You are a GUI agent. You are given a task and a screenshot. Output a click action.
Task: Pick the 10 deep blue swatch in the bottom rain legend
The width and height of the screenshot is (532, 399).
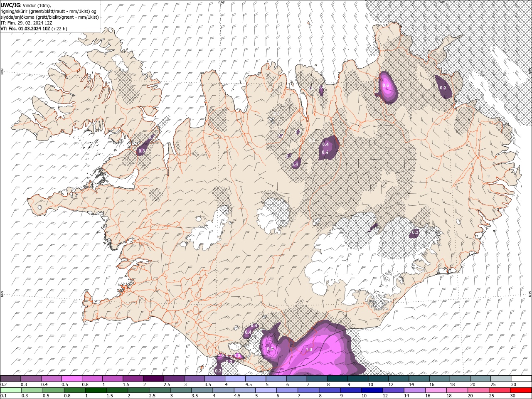click(x=372, y=390)
